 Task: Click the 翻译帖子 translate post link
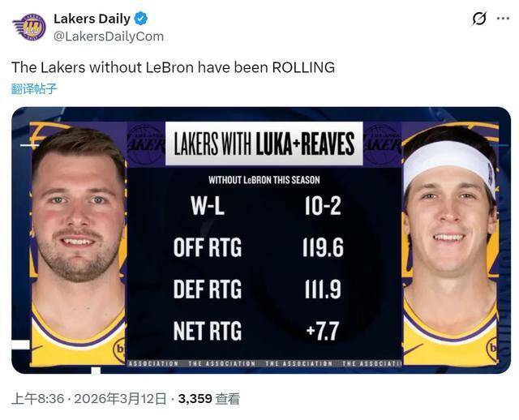coord(34,88)
